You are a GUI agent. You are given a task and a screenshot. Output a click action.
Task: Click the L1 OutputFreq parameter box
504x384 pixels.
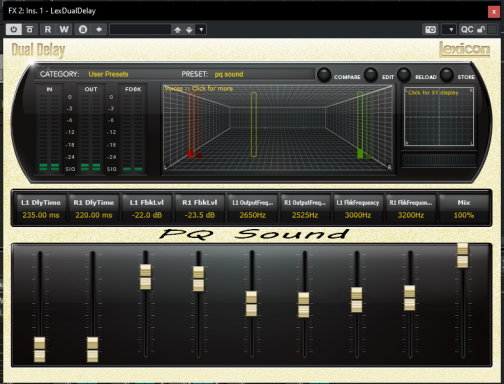[x=252, y=208]
